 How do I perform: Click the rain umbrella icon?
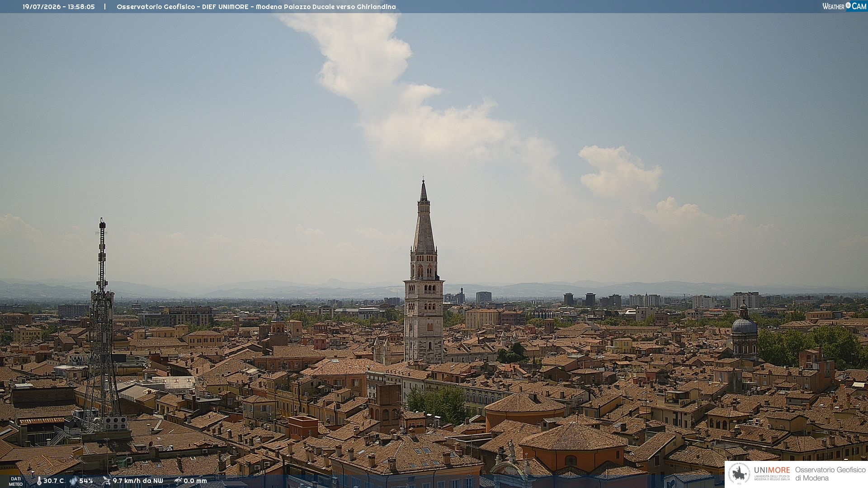coord(178,481)
